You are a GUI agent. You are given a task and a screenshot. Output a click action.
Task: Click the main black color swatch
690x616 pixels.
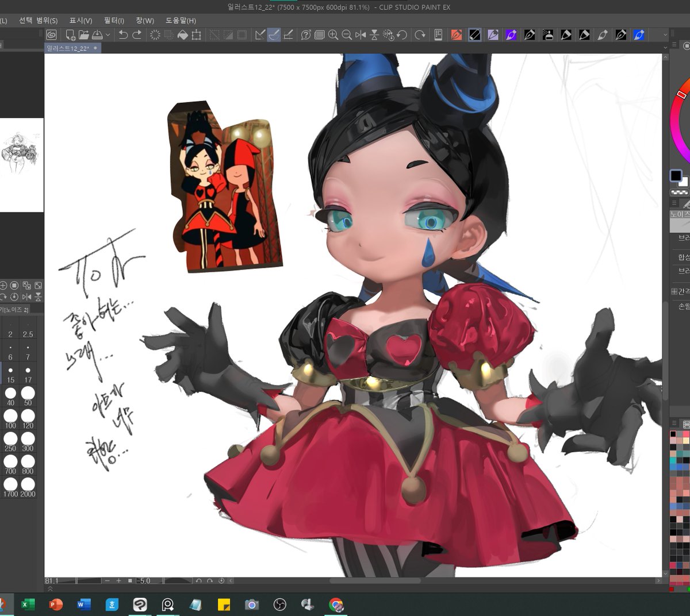coord(676,175)
